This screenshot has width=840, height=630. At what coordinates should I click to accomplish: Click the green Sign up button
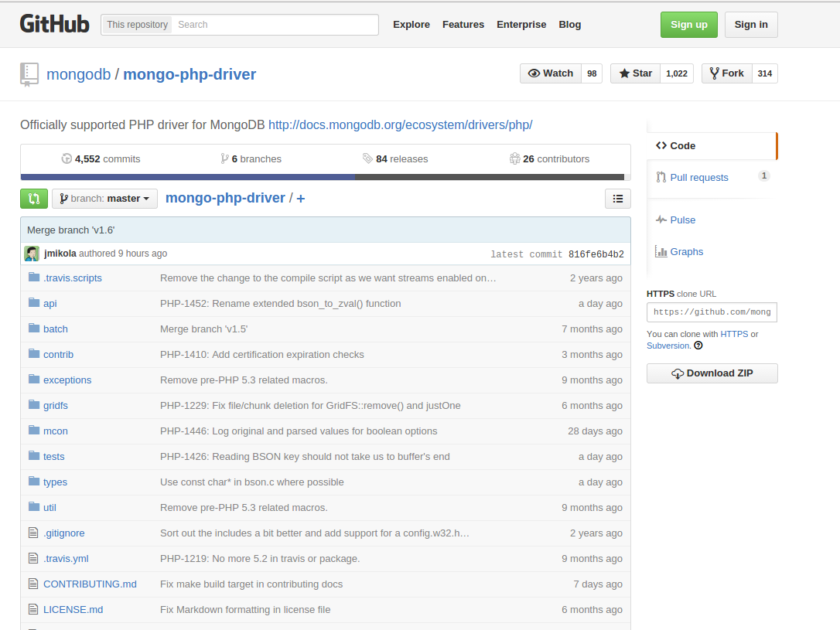pyautogui.click(x=689, y=25)
